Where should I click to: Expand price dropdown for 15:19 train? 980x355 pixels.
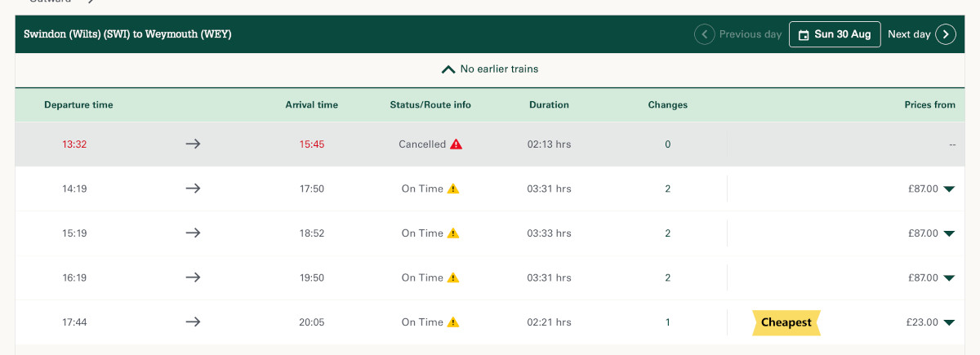pos(949,233)
